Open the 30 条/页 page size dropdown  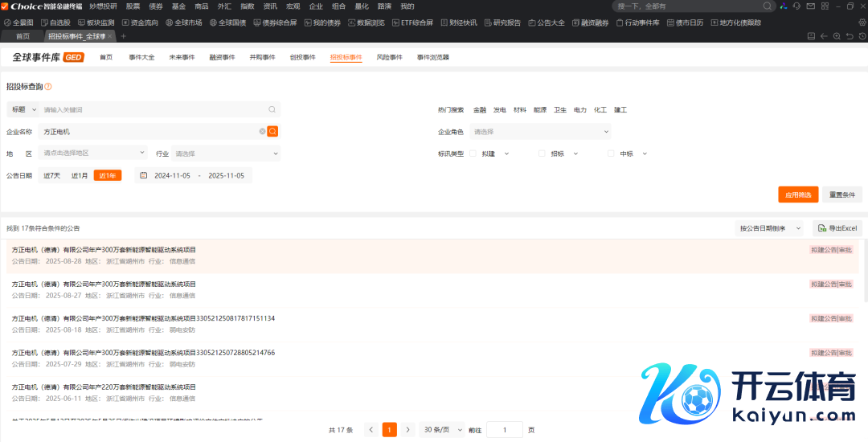443,430
